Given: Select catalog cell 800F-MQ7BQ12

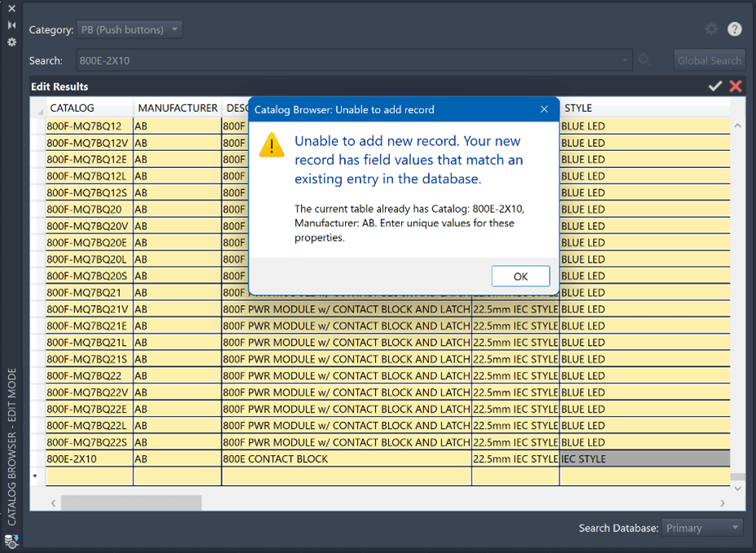Looking at the screenshot, I should 90,126.
